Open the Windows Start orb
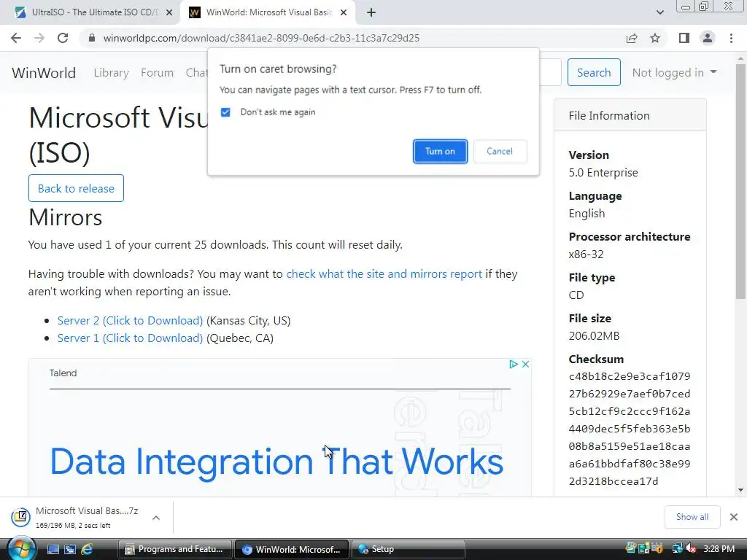747x560 pixels. pos(21,548)
